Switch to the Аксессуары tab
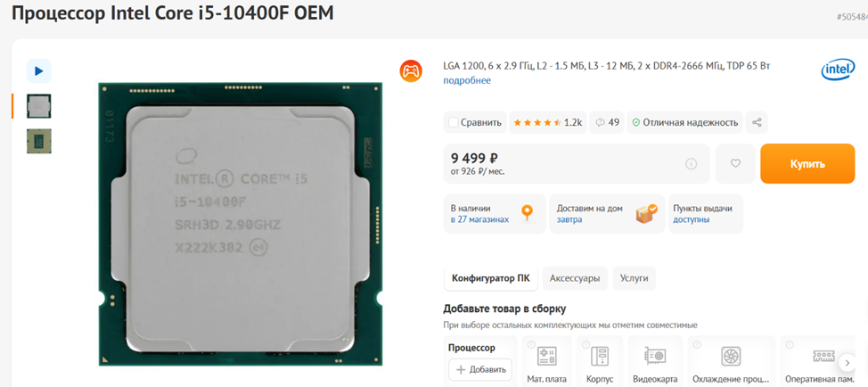This screenshot has width=868, height=387. coord(575,278)
